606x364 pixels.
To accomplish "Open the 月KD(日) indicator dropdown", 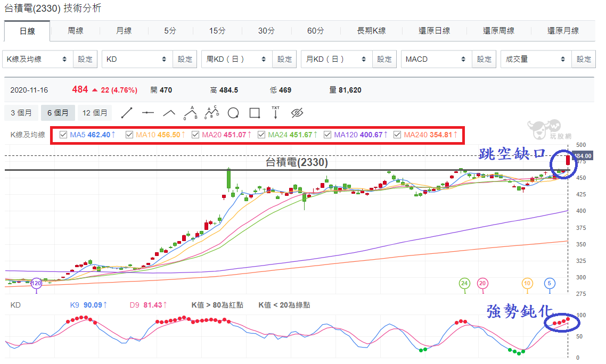I will [x=337, y=59].
